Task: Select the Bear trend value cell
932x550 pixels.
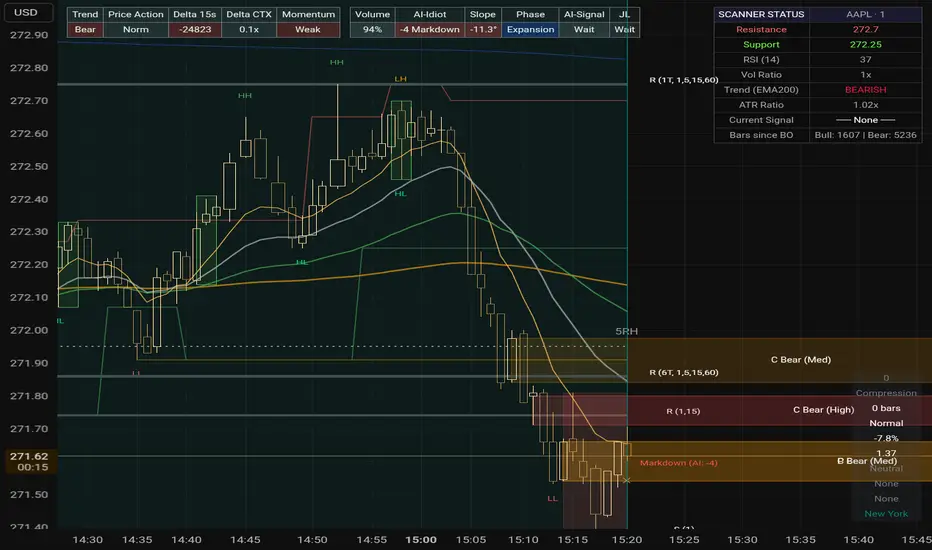Action: [85, 30]
